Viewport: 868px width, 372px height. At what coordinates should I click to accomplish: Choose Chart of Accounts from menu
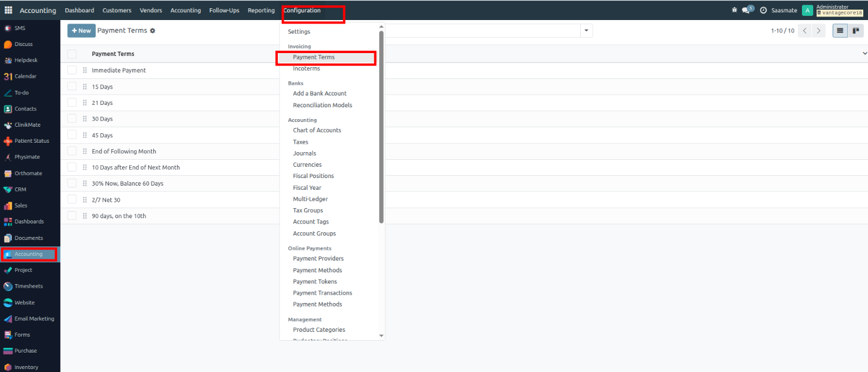tap(317, 130)
